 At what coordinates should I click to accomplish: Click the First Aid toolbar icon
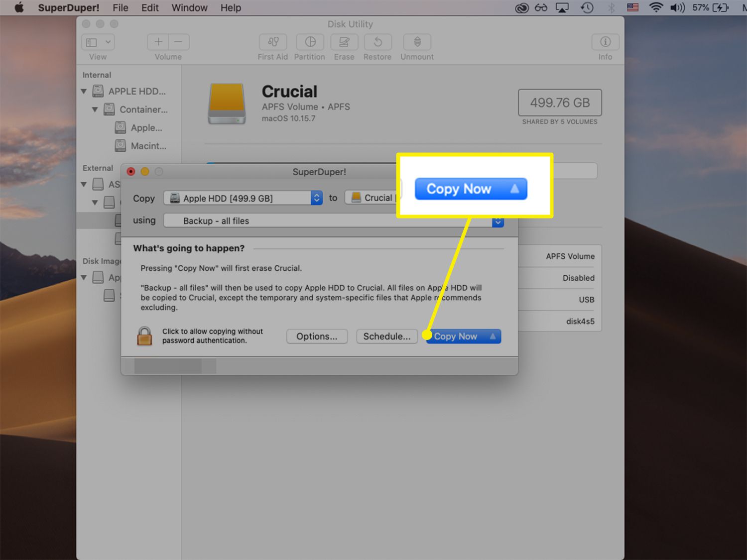pyautogui.click(x=273, y=42)
